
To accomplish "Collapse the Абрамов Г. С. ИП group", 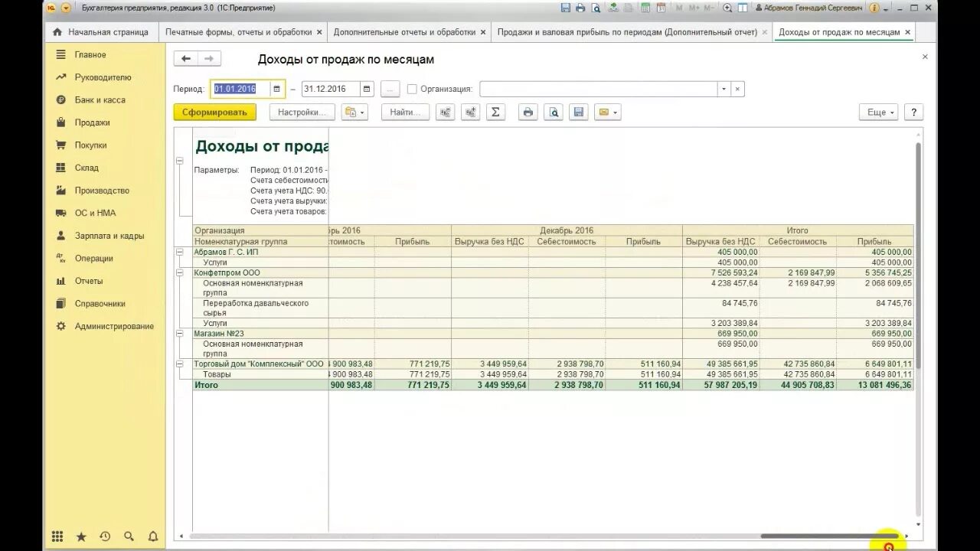I will point(180,252).
